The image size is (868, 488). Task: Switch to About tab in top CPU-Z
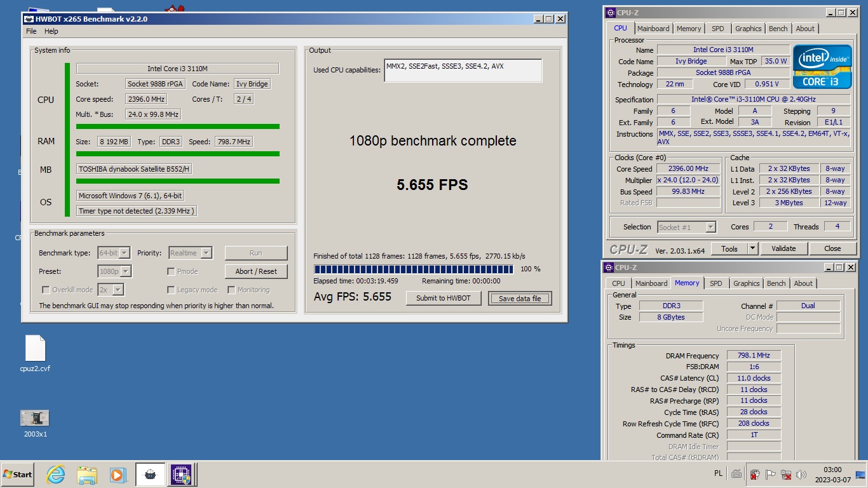[x=805, y=29]
